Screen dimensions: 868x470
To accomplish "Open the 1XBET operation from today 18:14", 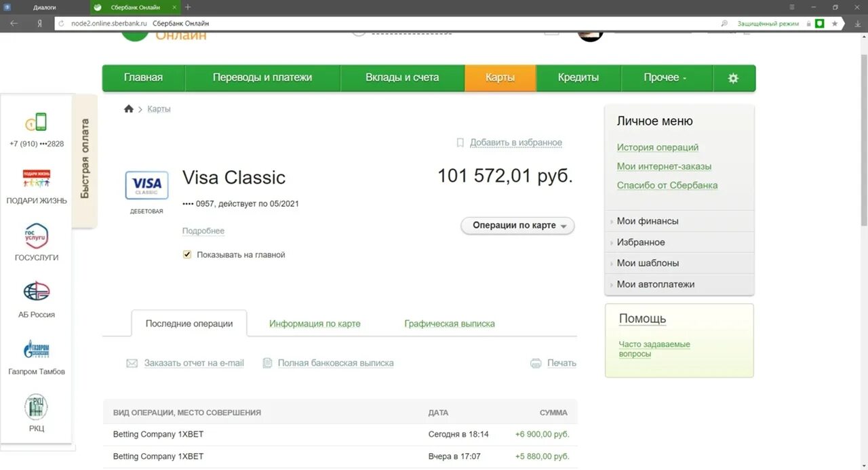I will [x=340, y=434].
